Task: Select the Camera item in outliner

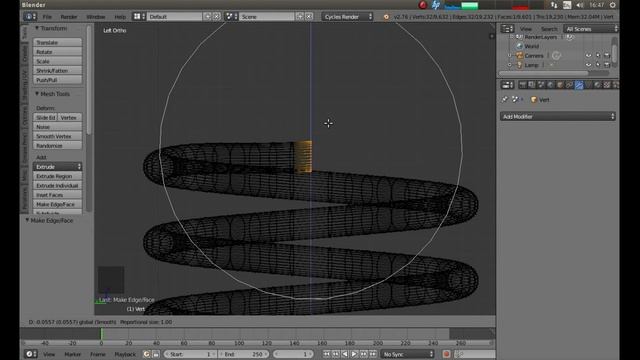Action: coord(534,56)
